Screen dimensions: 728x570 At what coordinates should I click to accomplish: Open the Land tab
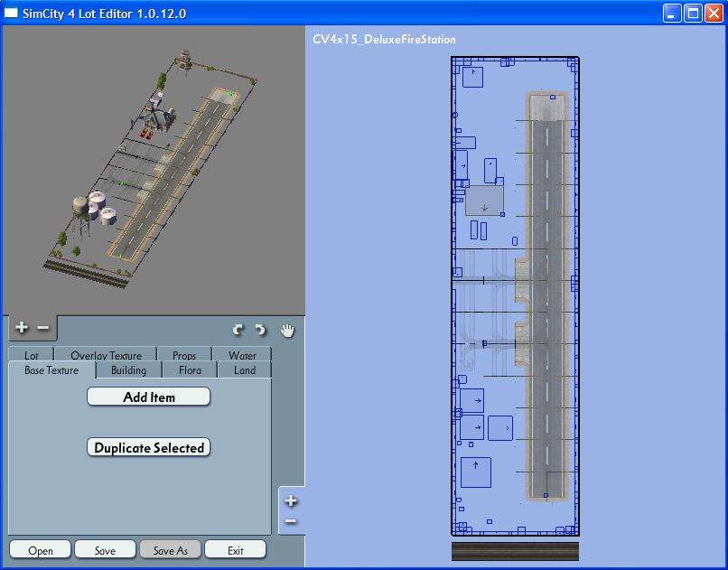pyautogui.click(x=245, y=370)
